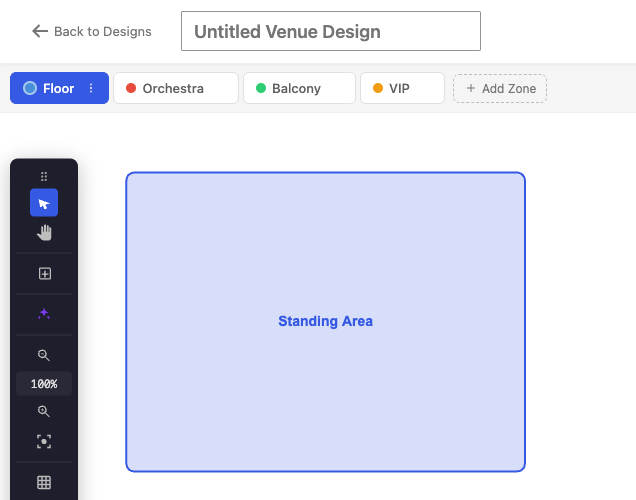This screenshot has height=500, width=636.
Task: Grab the toolbar drag handle dots
Action: 44,176
